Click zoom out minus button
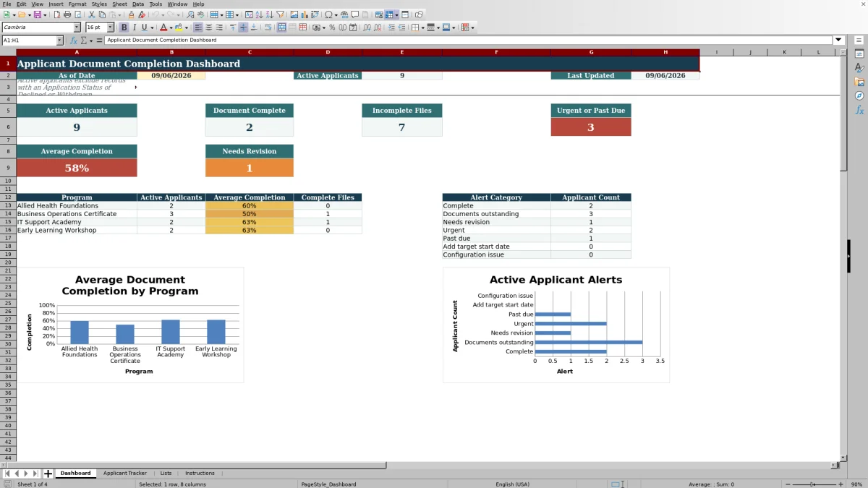Screen dimensions: 868x488 point(786,484)
